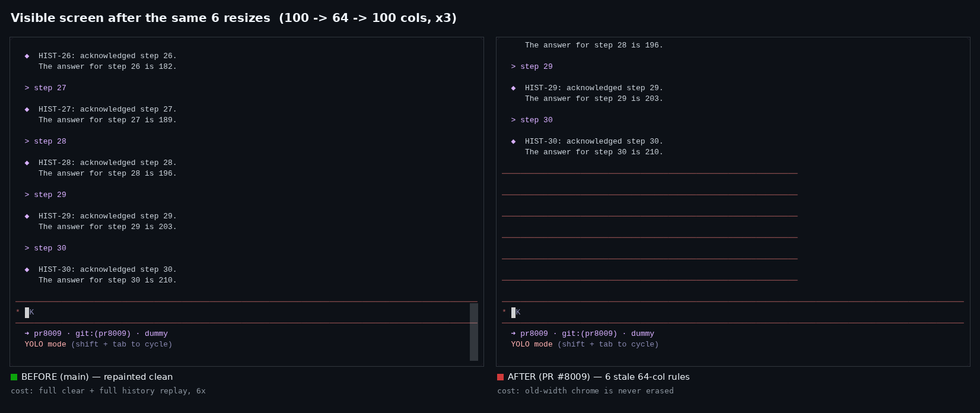Click 'cost: old-width chrome is never erased'

point(586,391)
